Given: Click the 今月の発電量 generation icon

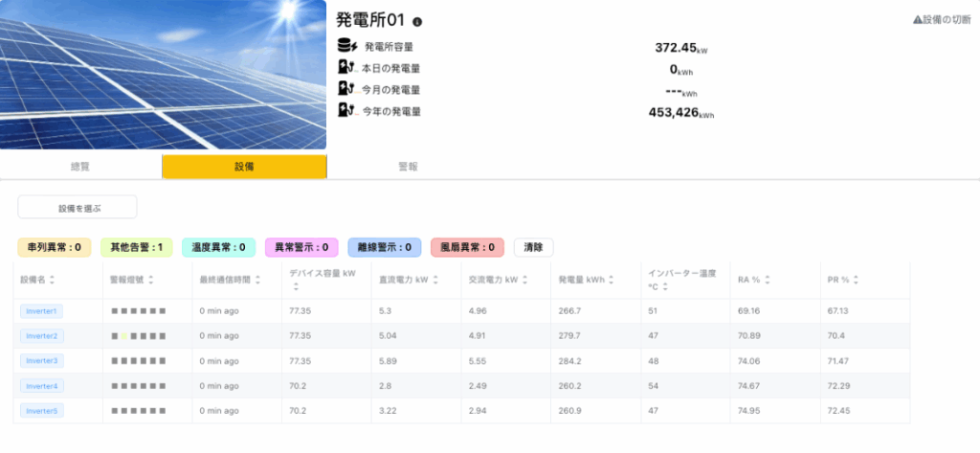Looking at the screenshot, I should click(x=346, y=88).
